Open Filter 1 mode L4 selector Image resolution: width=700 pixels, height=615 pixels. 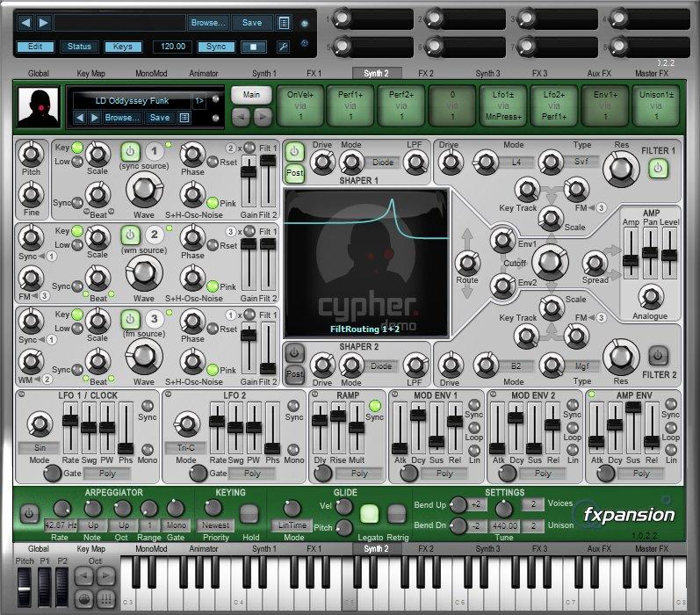click(x=516, y=163)
